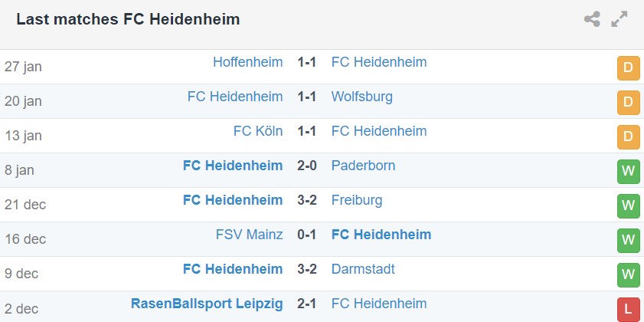This screenshot has width=644, height=322.
Task: Open the Hoffenheim team link
Action: [x=247, y=62]
